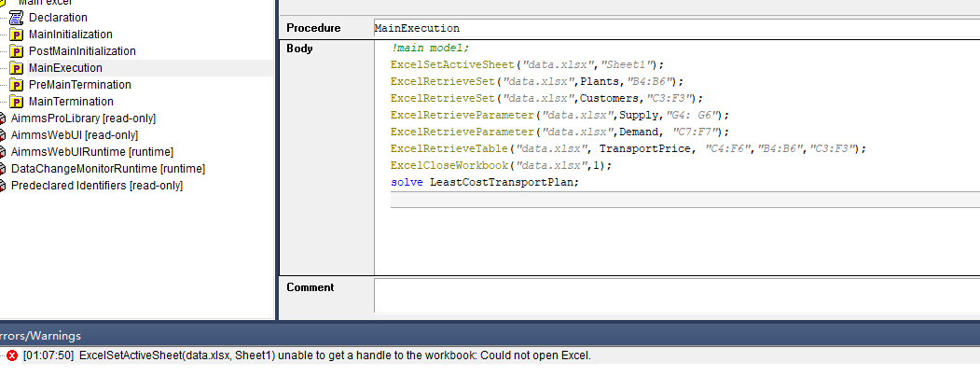
Task: Click the Procedure name field MainExecution
Action: [676, 28]
